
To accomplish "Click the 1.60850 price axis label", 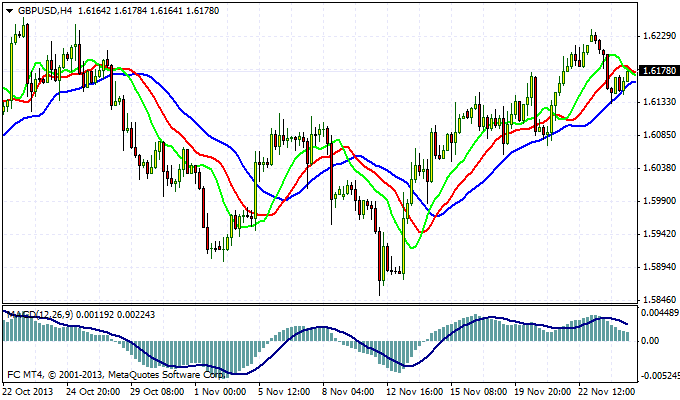I will [x=658, y=135].
